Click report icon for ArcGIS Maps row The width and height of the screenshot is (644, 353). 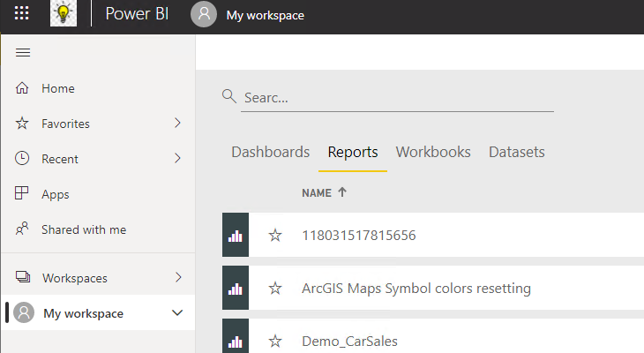[x=236, y=288]
